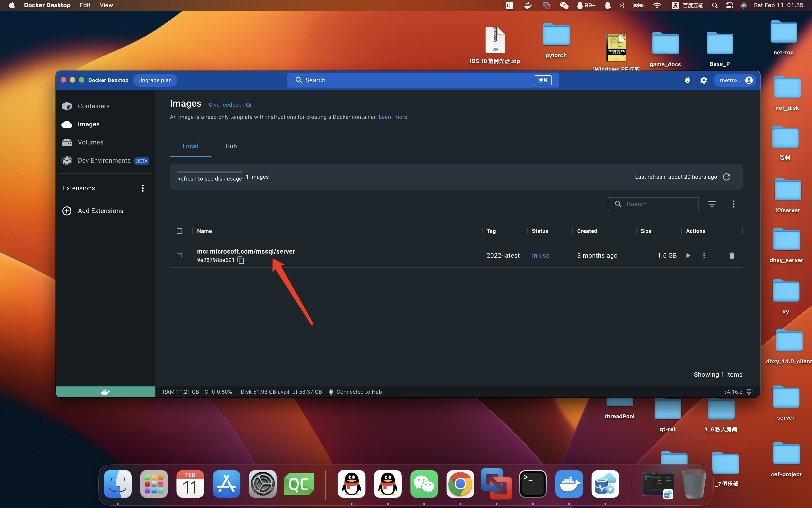Open the Containers section icon in sidebar
Image resolution: width=812 pixels, height=508 pixels.
point(67,106)
